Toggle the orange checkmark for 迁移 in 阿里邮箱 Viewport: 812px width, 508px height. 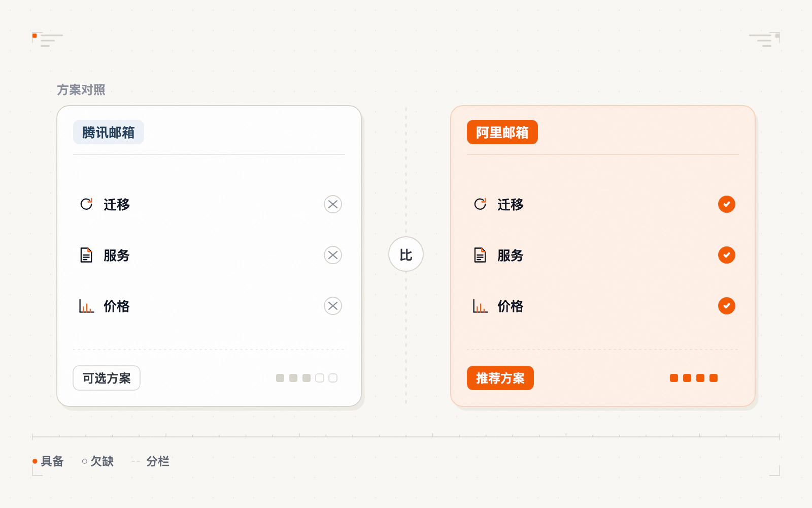click(x=727, y=204)
